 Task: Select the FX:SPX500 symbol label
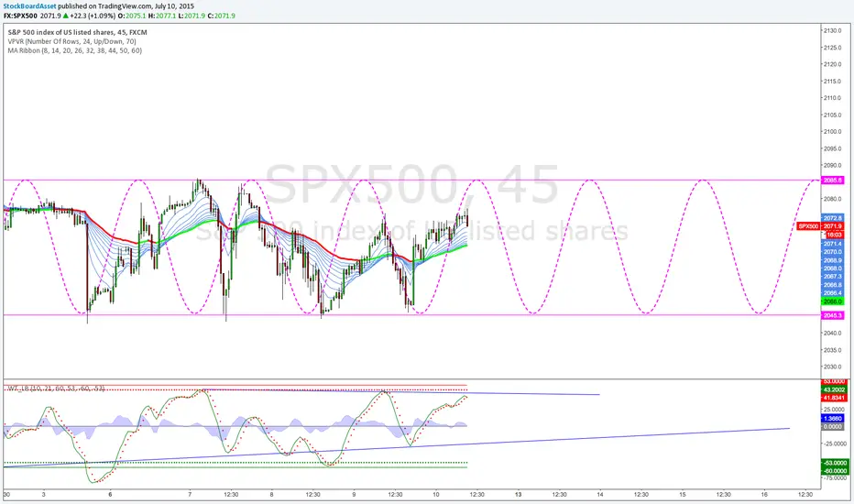click(x=20, y=16)
